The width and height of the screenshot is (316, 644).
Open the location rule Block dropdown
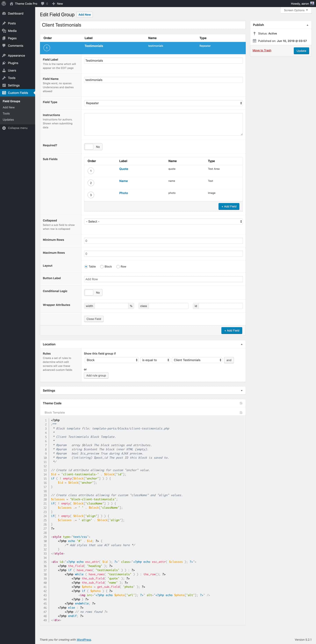pyautogui.click(x=111, y=360)
